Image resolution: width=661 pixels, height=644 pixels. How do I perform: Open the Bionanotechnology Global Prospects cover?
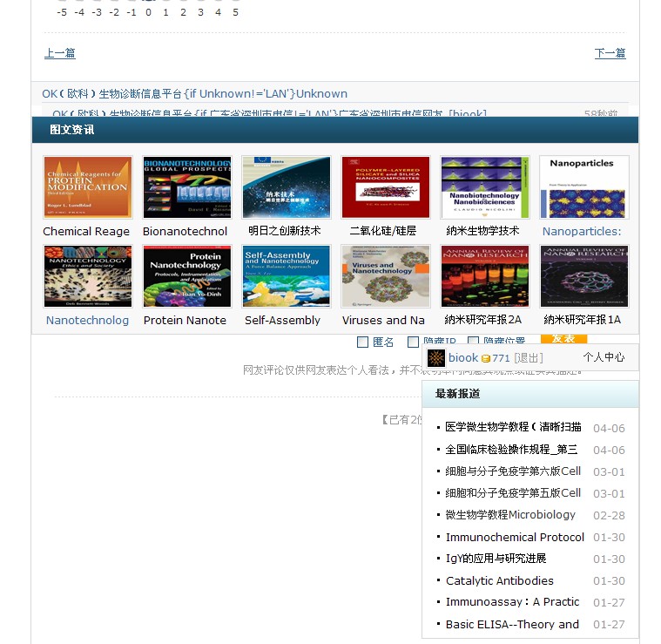187,187
